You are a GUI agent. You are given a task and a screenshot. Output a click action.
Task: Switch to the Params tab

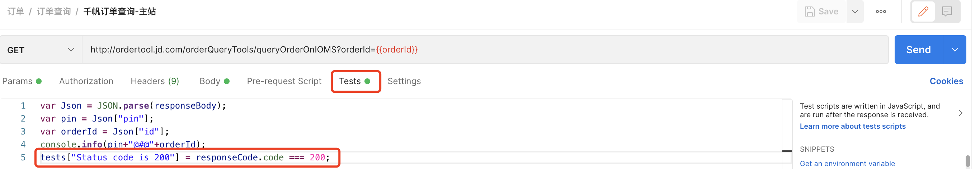18,81
